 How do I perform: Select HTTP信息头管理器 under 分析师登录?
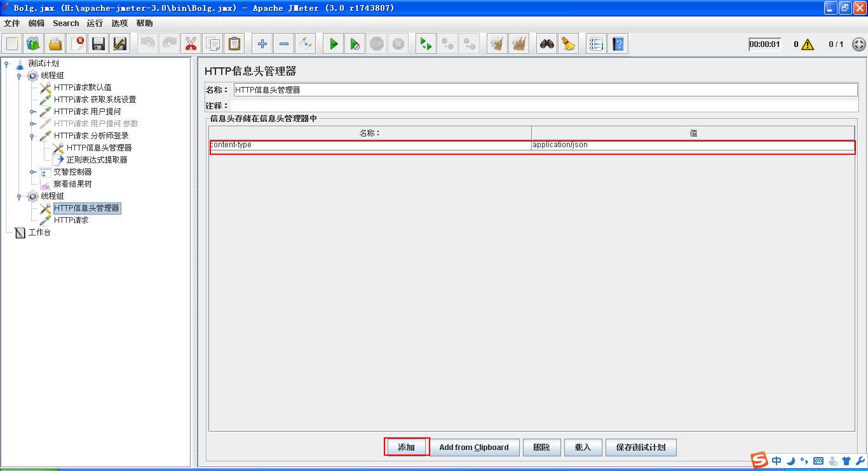(99, 148)
